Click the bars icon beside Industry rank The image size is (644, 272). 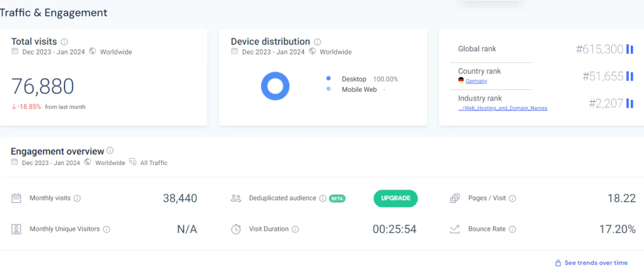tap(629, 103)
